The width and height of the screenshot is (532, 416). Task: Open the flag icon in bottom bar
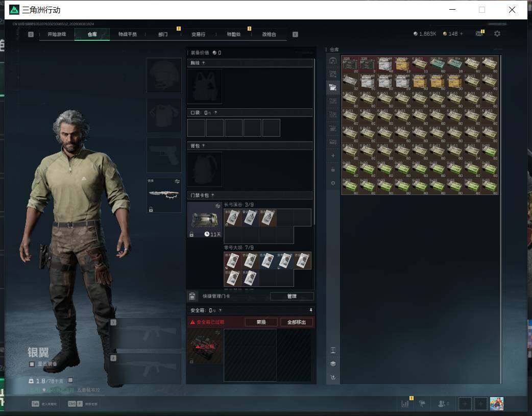pos(422,404)
